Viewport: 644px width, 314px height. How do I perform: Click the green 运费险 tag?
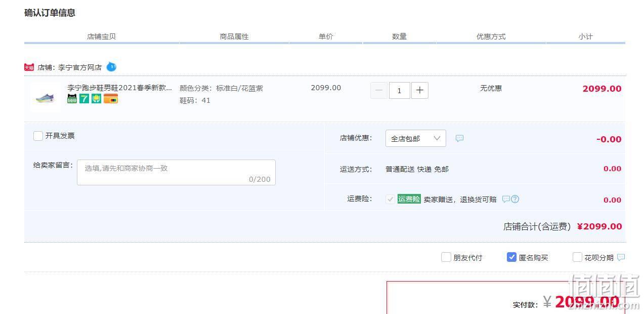(409, 199)
